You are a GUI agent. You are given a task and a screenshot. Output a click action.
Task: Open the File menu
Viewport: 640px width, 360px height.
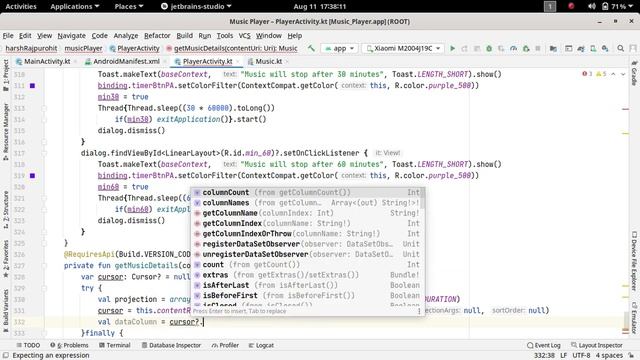pyautogui.click(x=8, y=36)
